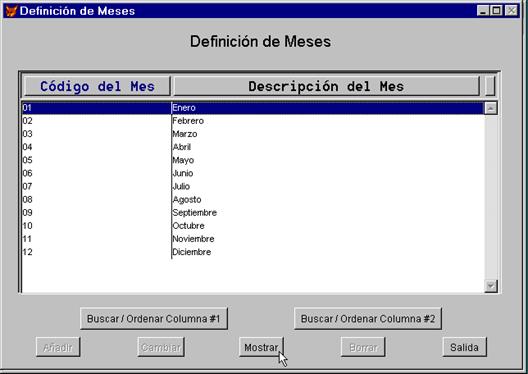This screenshot has width=528, height=374.
Task: Click the Salida button
Action: [464, 347]
